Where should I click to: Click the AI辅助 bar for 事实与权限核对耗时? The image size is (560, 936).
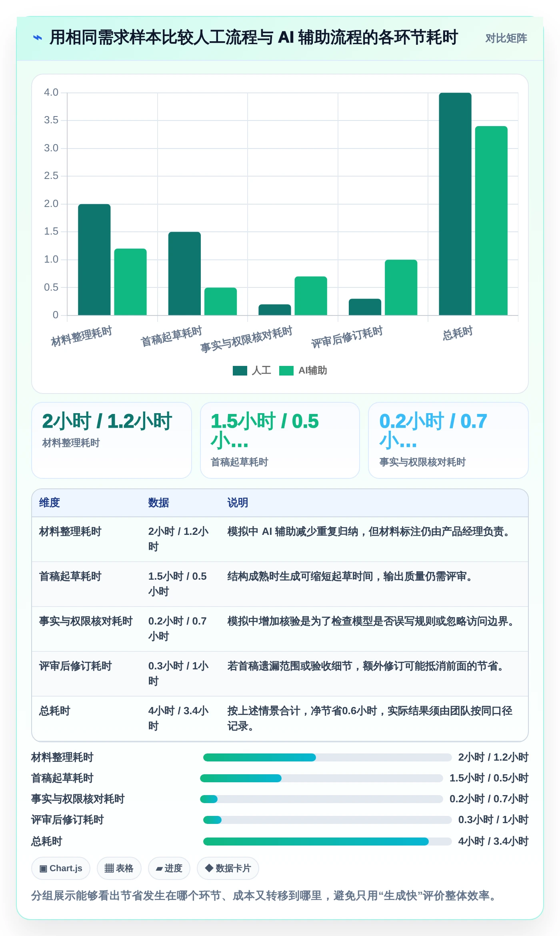[x=311, y=295]
